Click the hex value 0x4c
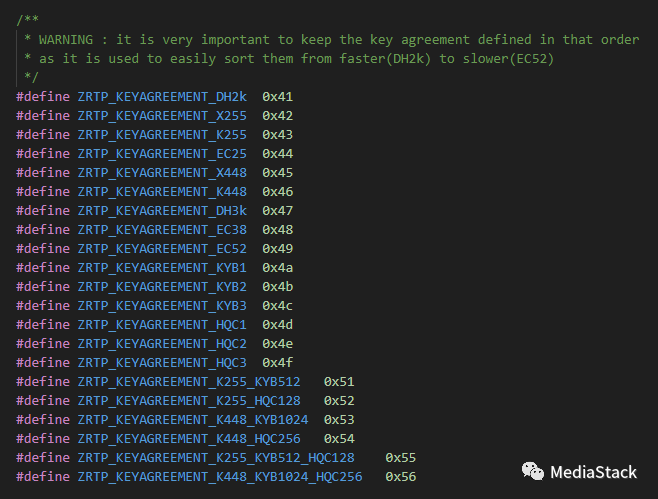 coord(277,305)
